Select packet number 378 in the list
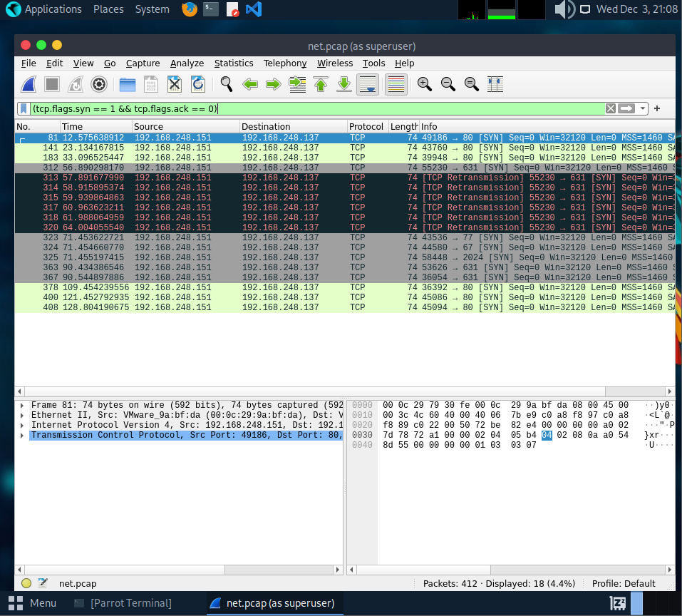Image resolution: width=682 pixels, height=616 pixels. [214, 287]
